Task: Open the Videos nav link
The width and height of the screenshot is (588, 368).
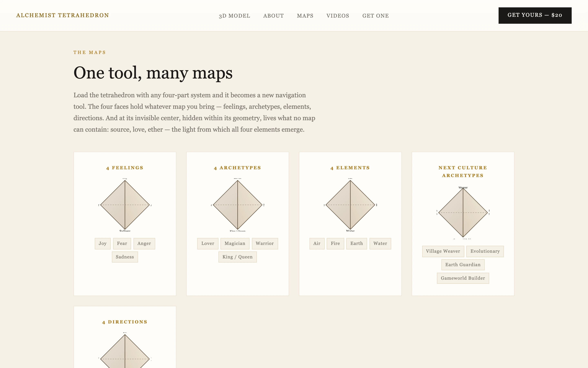Action: (x=337, y=16)
